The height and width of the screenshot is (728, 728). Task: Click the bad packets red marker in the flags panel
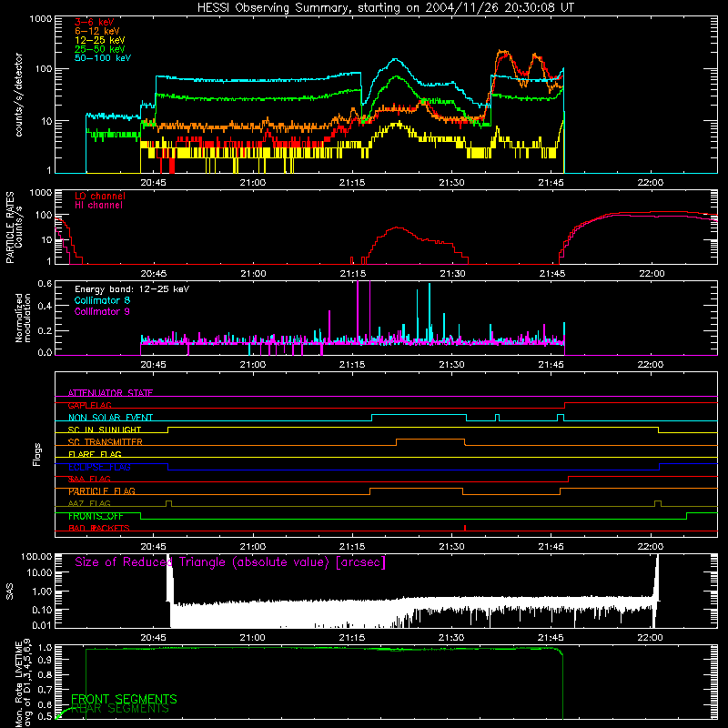(465, 528)
